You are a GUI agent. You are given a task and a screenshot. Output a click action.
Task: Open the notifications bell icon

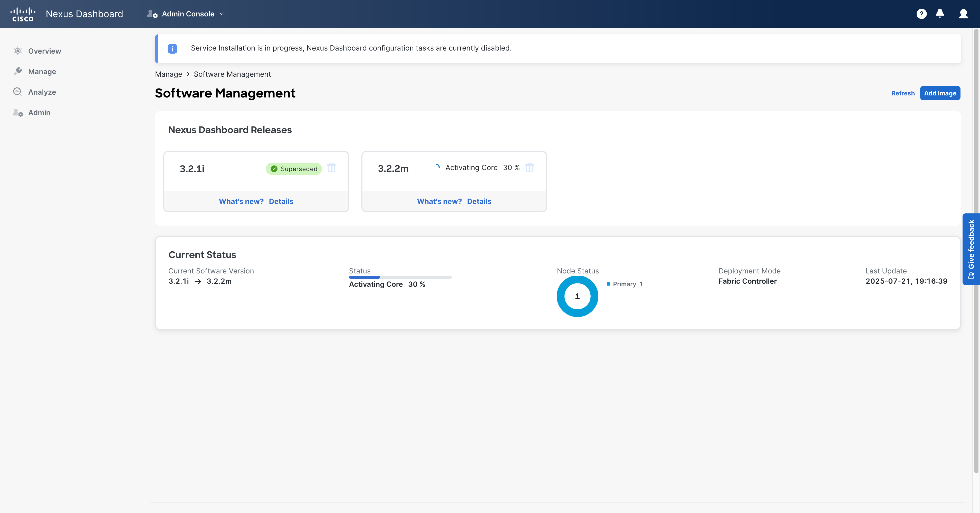pyautogui.click(x=940, y=14)
